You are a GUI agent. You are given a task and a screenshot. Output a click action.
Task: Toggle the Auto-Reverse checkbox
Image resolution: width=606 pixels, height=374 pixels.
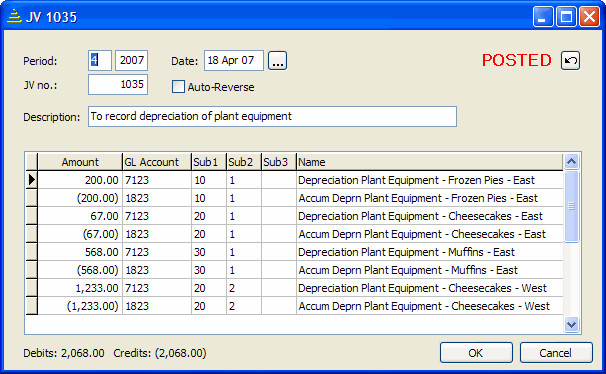click(x=178, y=87)
